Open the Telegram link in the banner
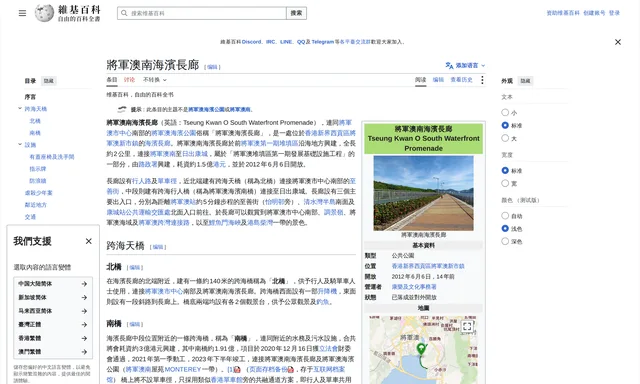The image size is (640, 384). (x=322, y=42)
